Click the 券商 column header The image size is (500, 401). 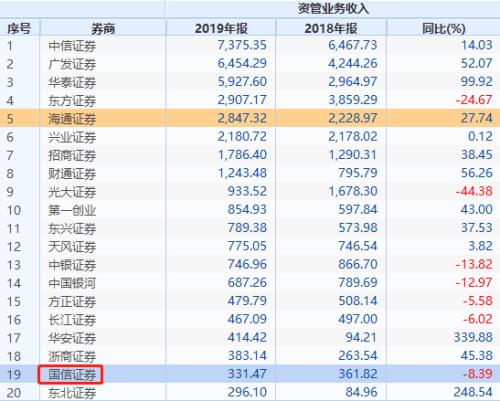(x=103, y=29)
